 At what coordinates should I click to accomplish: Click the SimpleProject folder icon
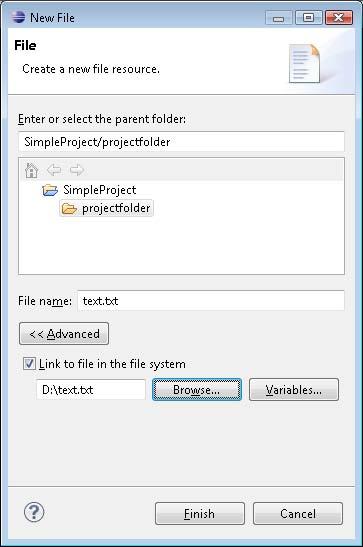coord(50,190)
